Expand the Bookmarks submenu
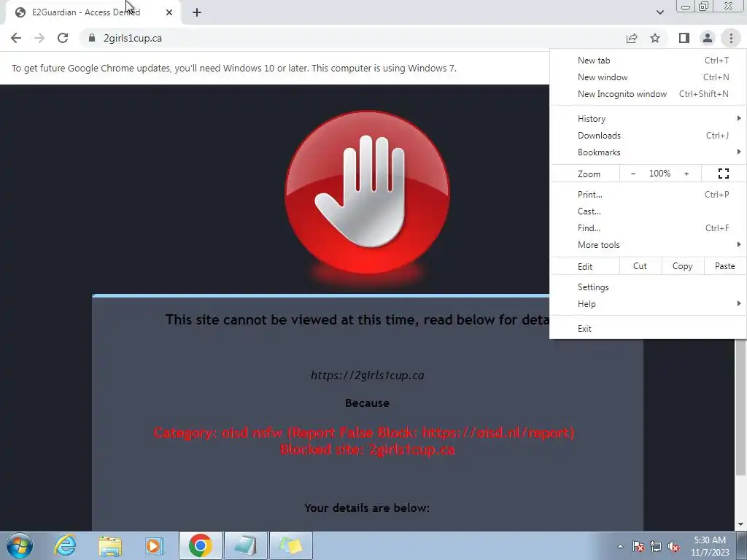Viewport: 747px width, 560px height. [648, 152]
